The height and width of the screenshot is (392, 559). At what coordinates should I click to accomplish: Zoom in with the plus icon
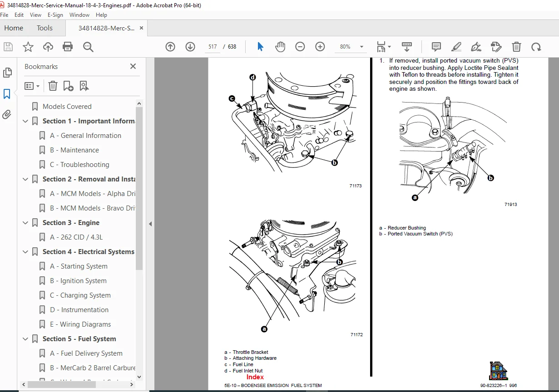[x=320, y=47]
